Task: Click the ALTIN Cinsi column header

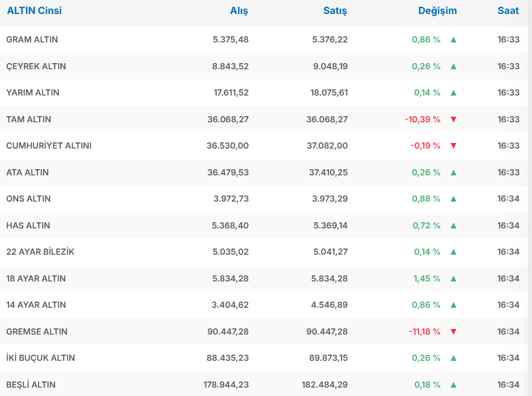Action: pos(34,11)
